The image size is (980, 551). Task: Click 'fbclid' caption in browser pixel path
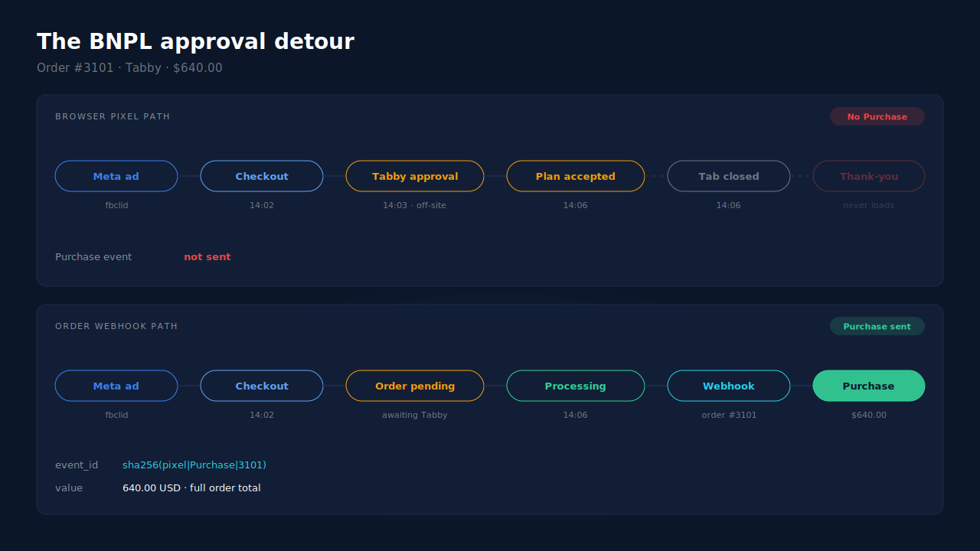116,205
